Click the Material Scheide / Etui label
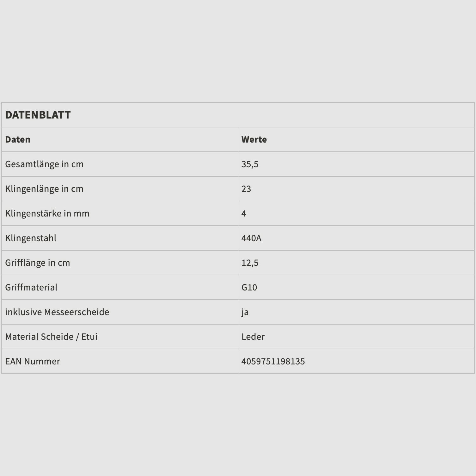 tap(51, 337)
